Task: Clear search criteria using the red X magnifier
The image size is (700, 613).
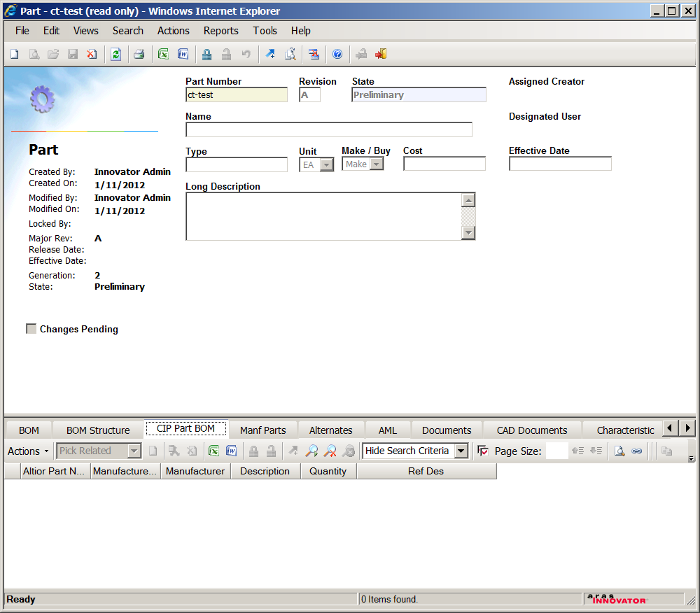Action: pyautogui.click(x=329, y=451)
